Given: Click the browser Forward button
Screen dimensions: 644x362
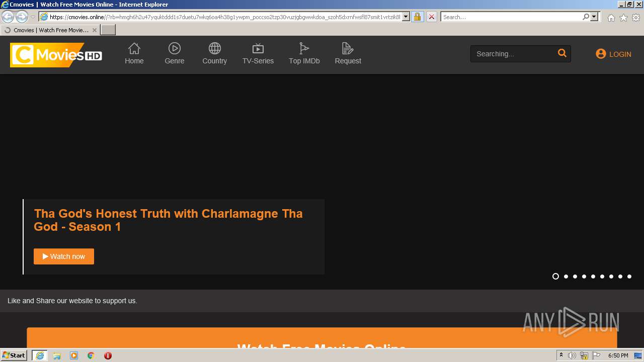Looking at the screenshot, I should click(x=22, y=17).
